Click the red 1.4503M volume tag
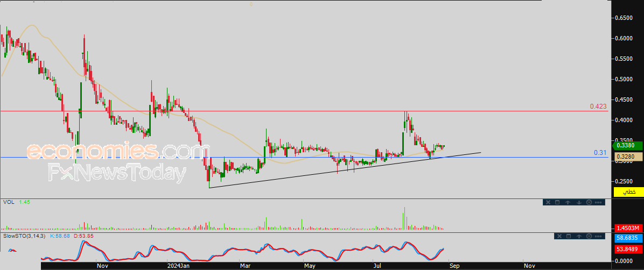 (628, 228)
